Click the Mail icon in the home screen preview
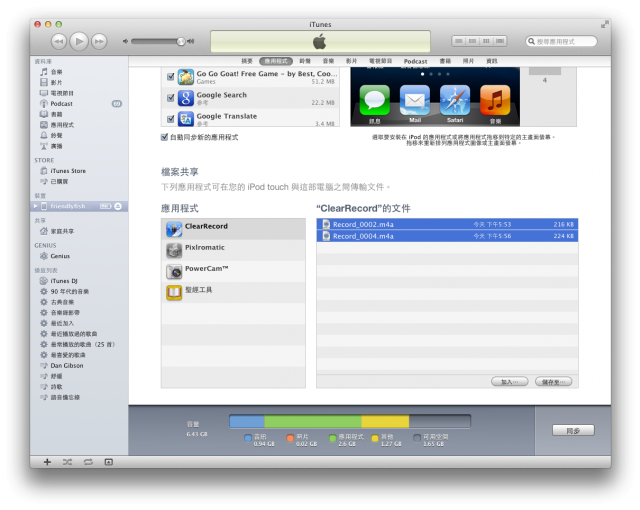The image size is (640, 510). 415,100
